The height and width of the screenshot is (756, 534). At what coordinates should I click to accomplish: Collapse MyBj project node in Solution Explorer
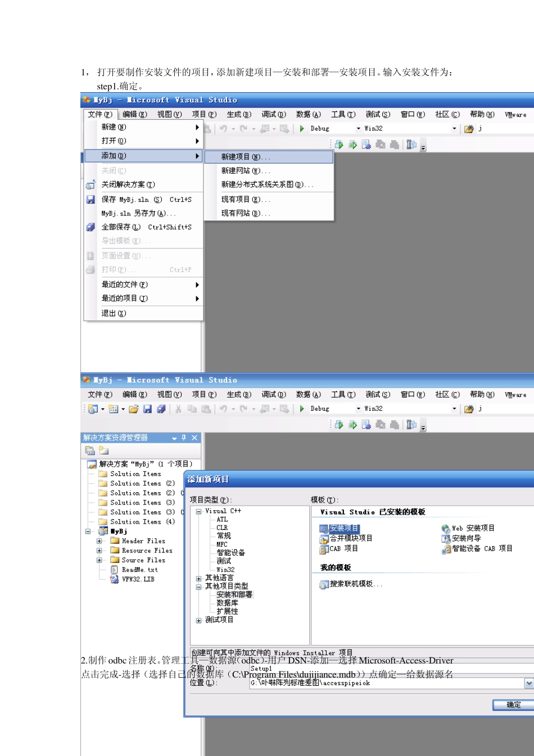coord(88,532)
